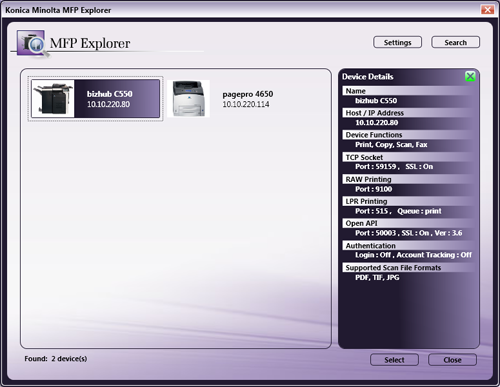The width and height of the screenshot is (500, 387).
Task: Click IP 10.10.220.80 under bizhub C550 tile
Action: pos(108,104)
